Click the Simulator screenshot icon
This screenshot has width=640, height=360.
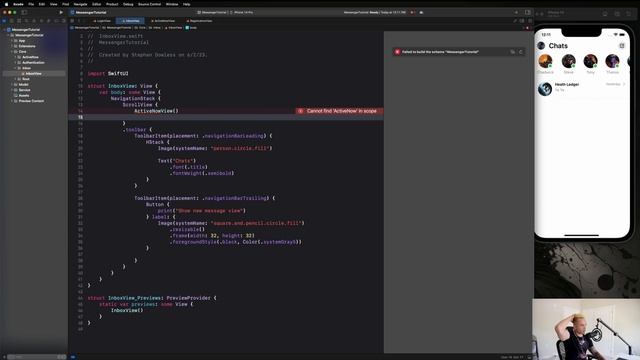[x=617, y=14]
